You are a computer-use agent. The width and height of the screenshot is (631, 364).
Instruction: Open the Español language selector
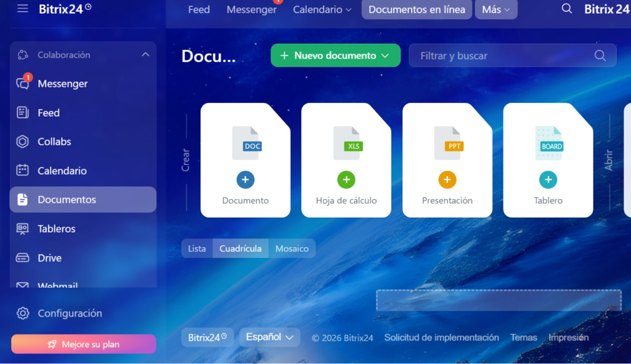pyautogui.click(x=269, y=337)
